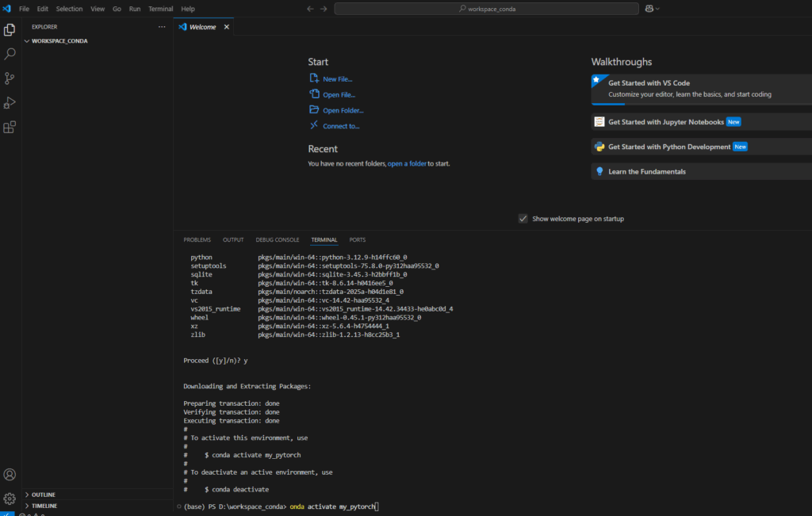Click the Open Folder... link
The height and width of the screenshot is (516, 812).
(x=343, y=110)
